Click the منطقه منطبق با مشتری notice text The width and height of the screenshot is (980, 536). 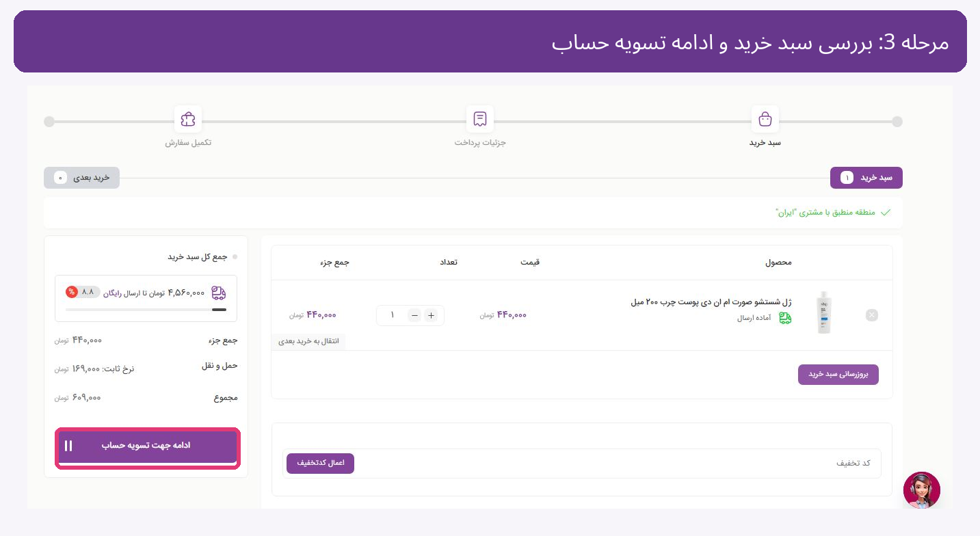pos(825,213)
